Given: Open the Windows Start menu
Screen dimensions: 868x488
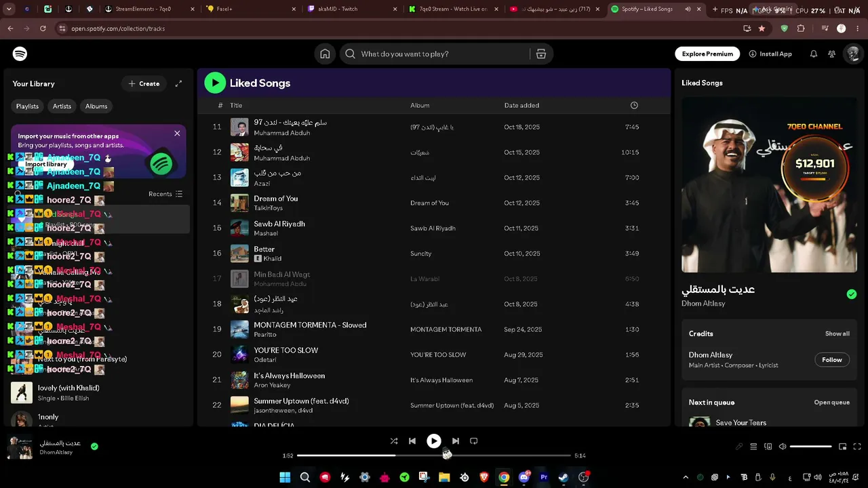Looking at the screenshot, I should (285, 477).
